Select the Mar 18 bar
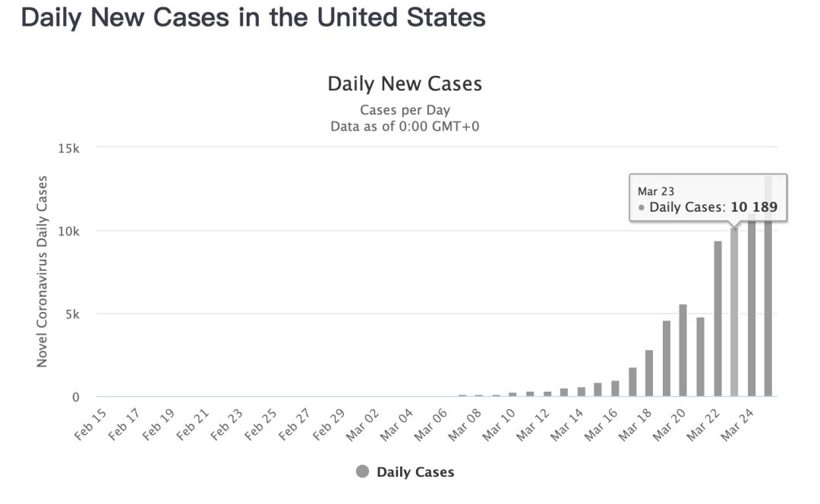The width and height of the screenshot is (820, 504). click(x=649, y=373)
